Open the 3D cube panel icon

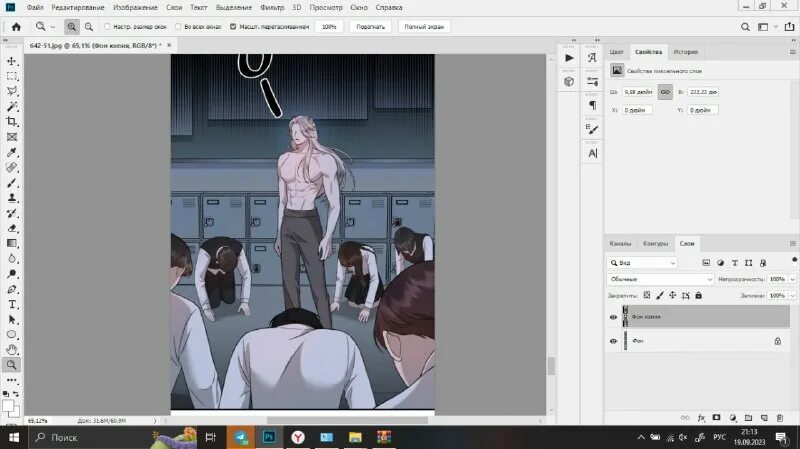pos(569,82)
